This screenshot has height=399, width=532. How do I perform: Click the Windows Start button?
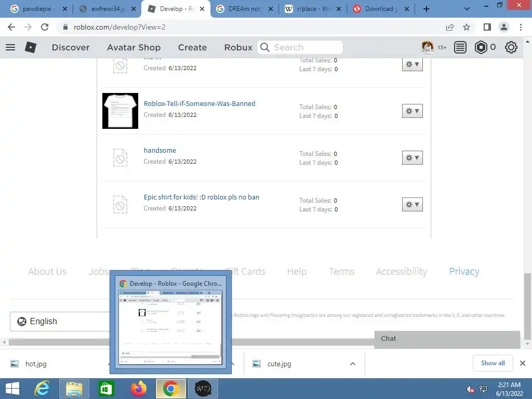[12, 389]
